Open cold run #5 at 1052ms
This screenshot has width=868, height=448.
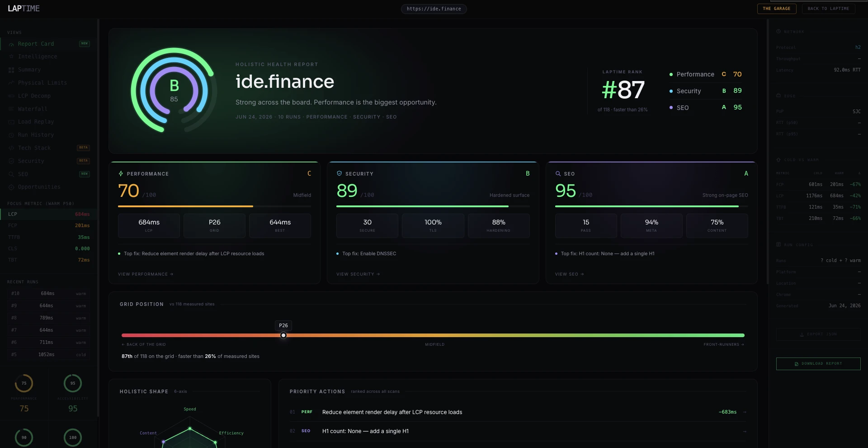(x=48, y=355)
